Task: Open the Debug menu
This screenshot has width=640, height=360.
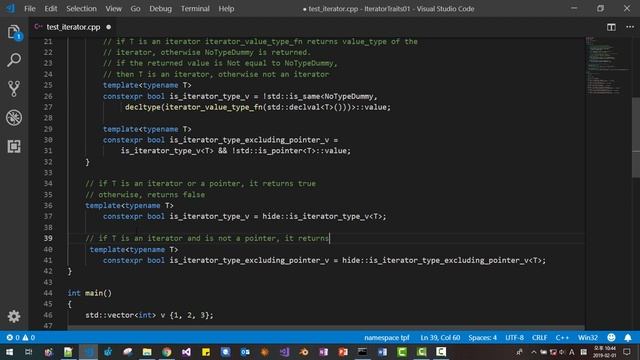Action: pos(160,9)
